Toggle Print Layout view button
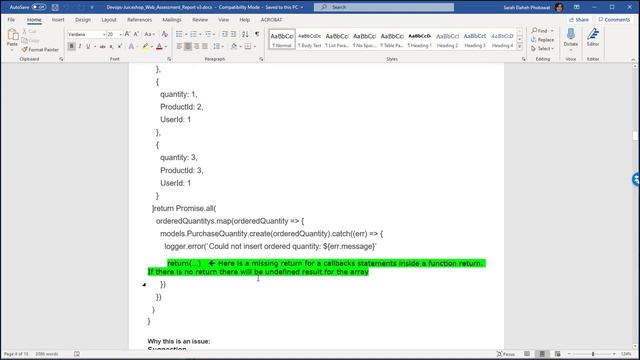 pyautogui.click(x=542, y=354)
